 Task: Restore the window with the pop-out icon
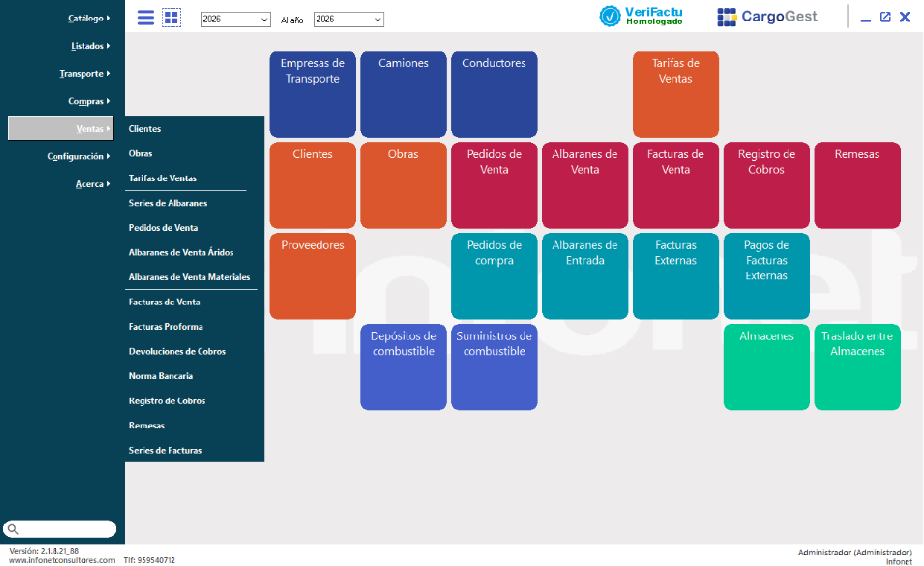[885, 17]
